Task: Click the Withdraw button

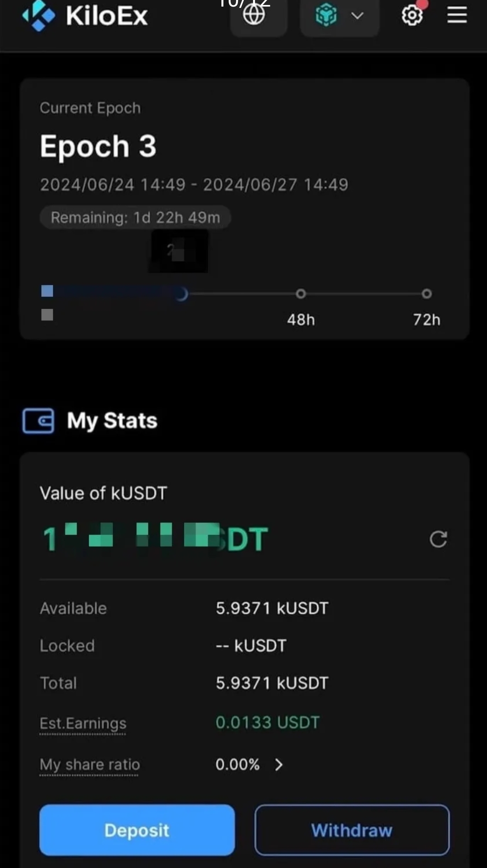Action: click(352, 830)
